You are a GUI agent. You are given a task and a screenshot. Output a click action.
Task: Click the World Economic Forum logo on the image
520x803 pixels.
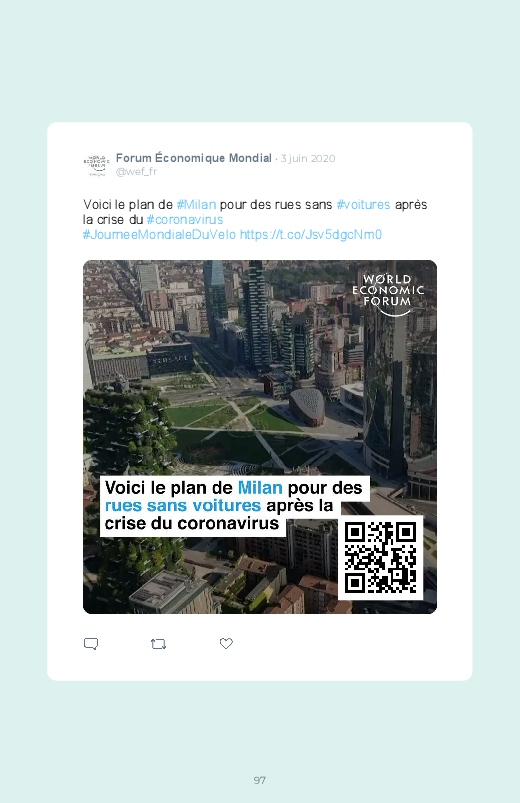coord(388,294)
